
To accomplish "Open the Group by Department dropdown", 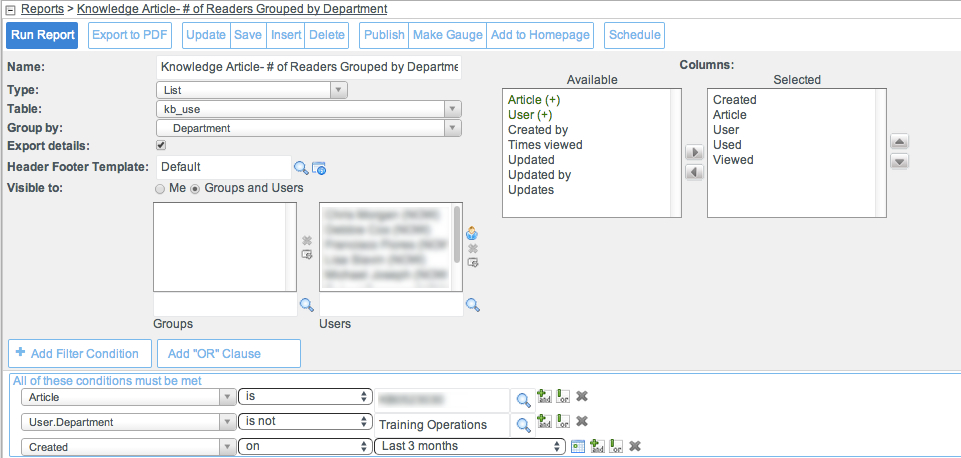I will click(x=309, y=128).
